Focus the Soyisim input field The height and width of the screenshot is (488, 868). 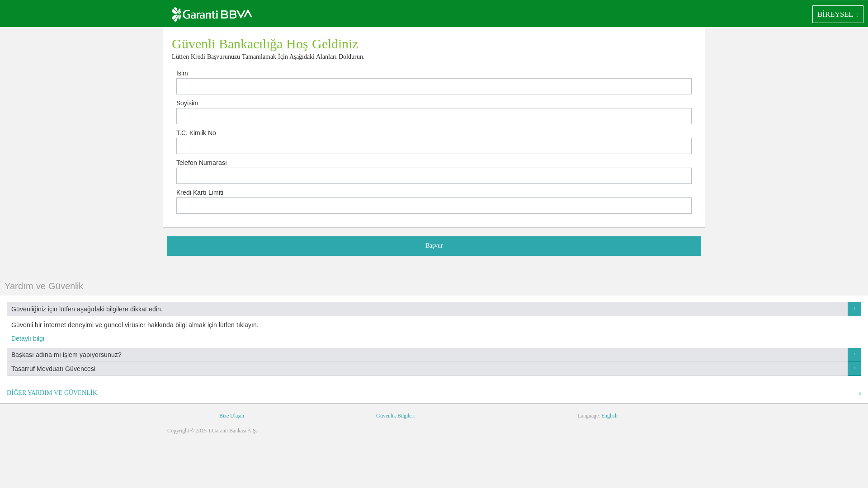click(x=434, y=116)
